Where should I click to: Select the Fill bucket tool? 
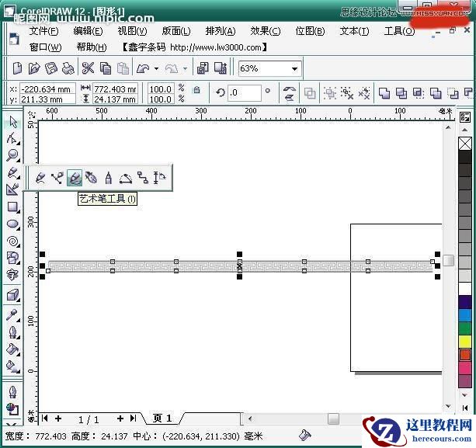[13, 349]
